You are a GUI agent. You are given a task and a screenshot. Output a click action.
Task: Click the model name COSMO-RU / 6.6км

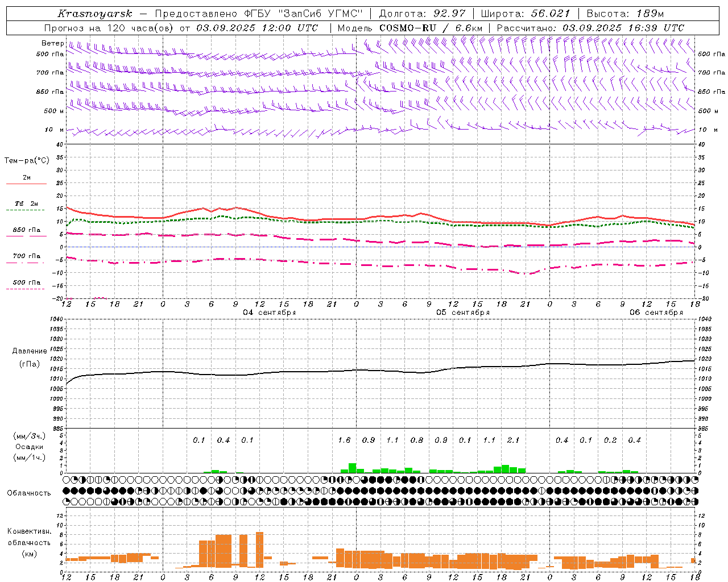point(431,28)
